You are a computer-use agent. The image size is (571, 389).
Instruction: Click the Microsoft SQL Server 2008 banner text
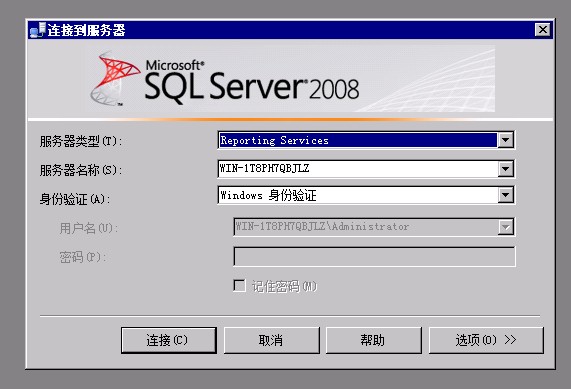point(252,81)
